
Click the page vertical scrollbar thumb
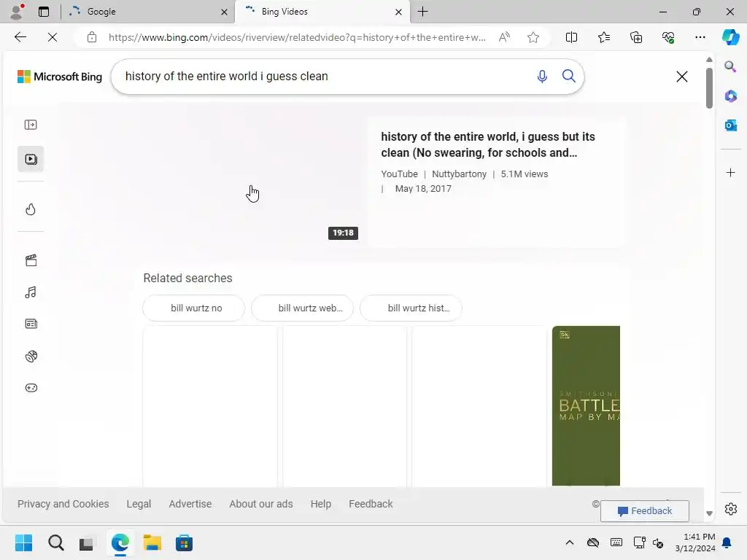(x=709, y=88)
